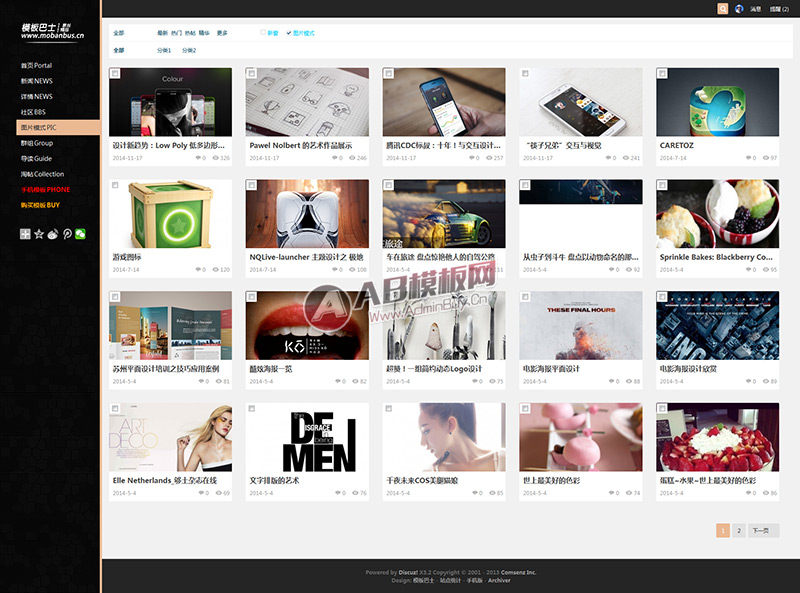Click the 下一页 next page button
The height and width of the screenshot is (593, 800).
tap(762, 531)
